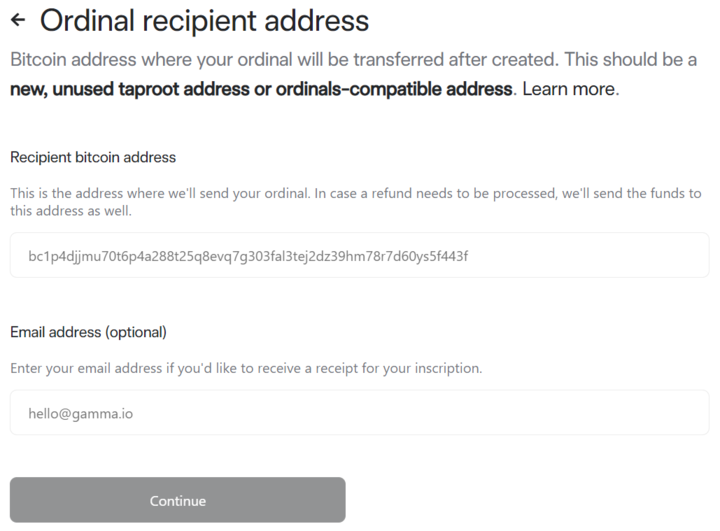Go back using the left arrow icon
The height and width of the screenshot is (531, 720).
[x=18, y=19]
